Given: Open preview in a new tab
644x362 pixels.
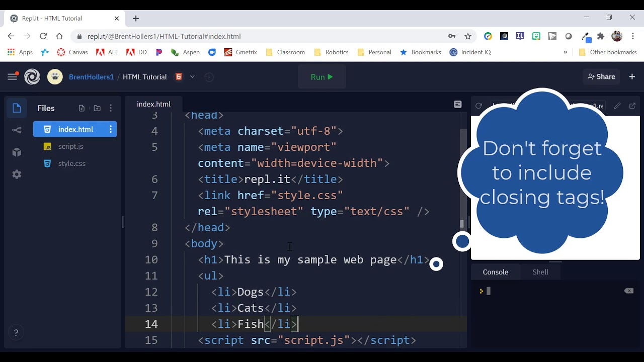Looking at the screenshot, I should coord(632,106).
